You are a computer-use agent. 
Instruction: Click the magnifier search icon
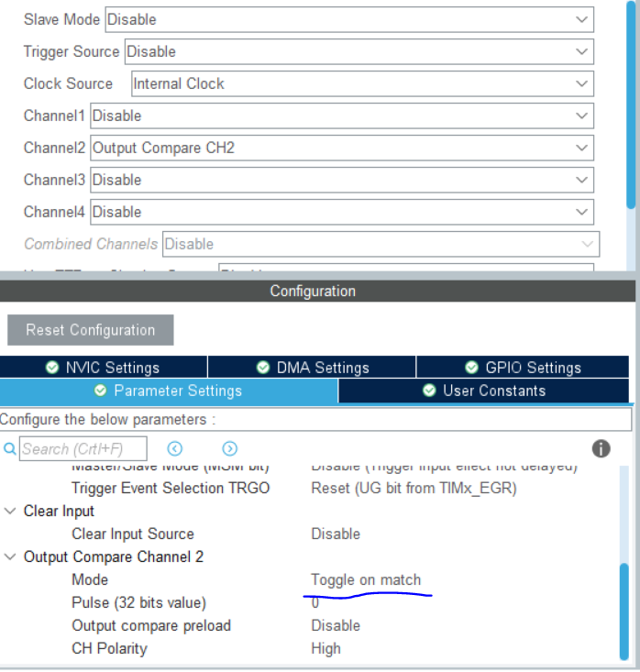tap(9, 448)
